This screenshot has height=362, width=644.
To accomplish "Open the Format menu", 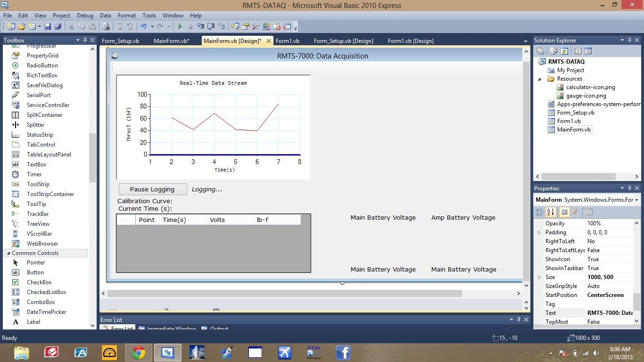I will pyautogui.click(x=127, y=16).
